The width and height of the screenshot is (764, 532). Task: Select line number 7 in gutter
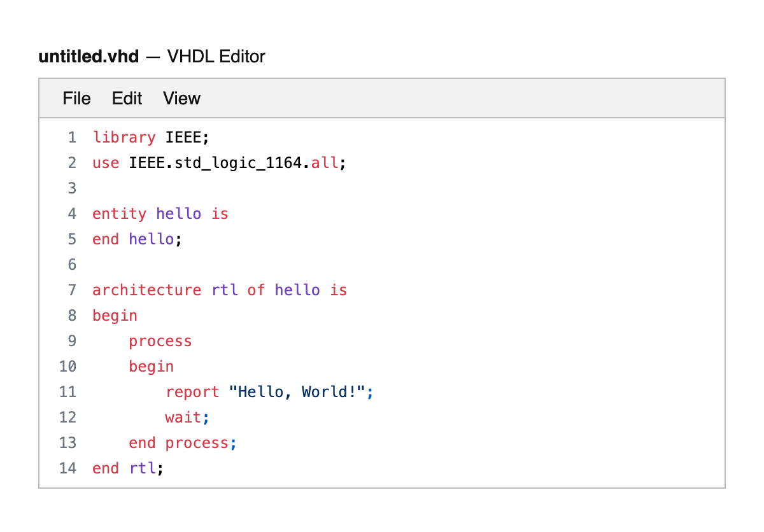[x=71, y=290]
